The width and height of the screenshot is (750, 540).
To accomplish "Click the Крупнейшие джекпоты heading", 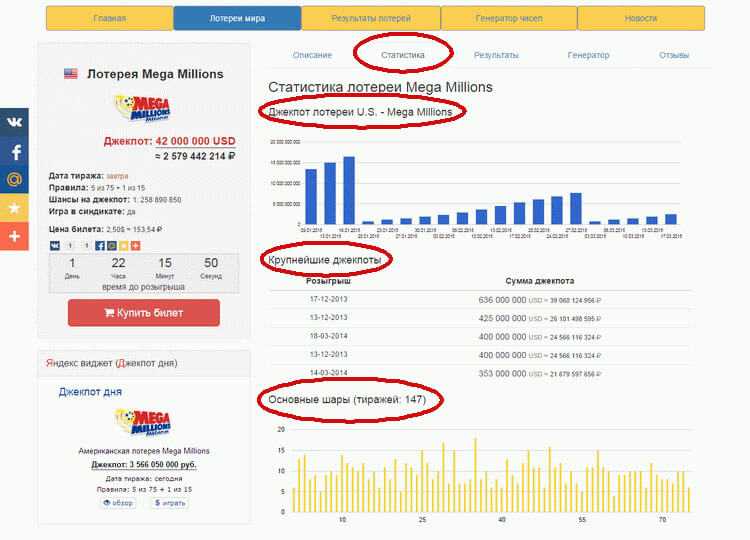I will point(324,260).
